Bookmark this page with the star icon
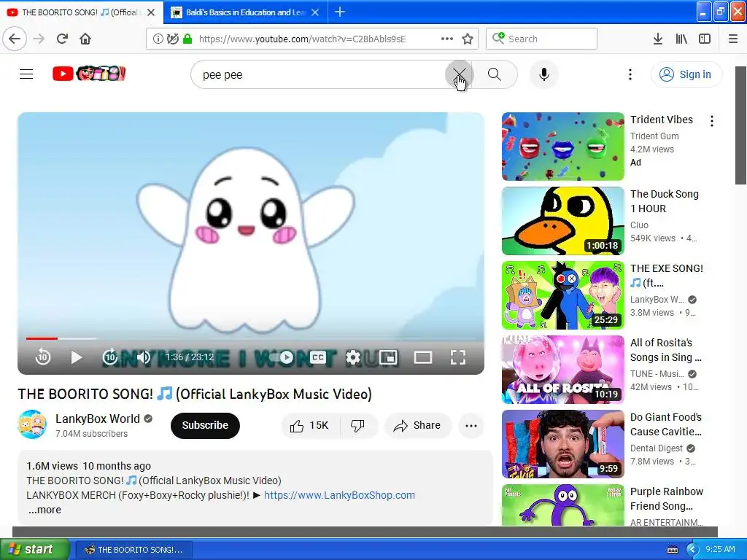The height and width of the screenshot is (560, 747). click(468, 39)
